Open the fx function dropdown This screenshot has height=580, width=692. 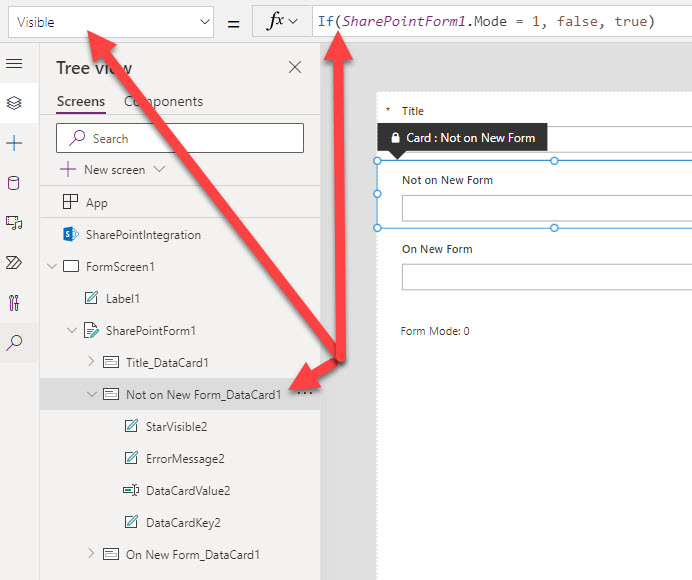pos(282,21)
